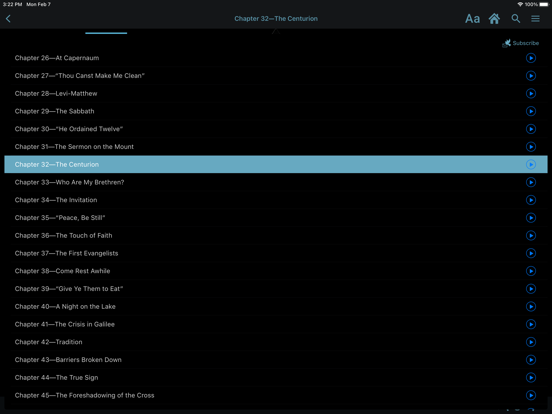Play audio for Chapter 43 Barriers Broken Down
The height and width of the screenshot is (414, 552).
pyautogui.click(x=531, y=359)
